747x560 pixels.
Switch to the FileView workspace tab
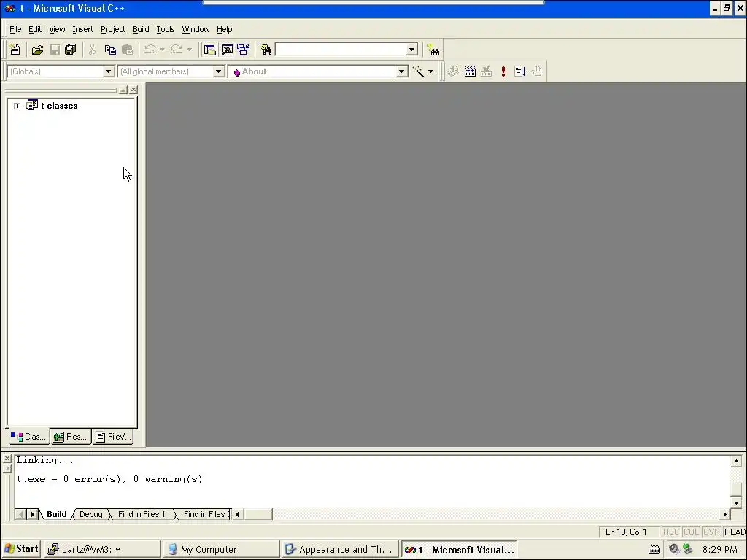113,437
